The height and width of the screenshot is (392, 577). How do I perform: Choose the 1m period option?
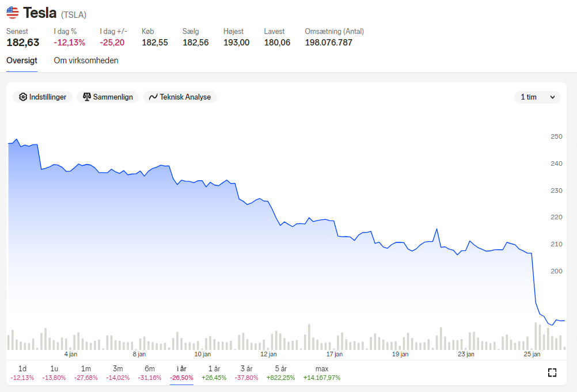pyautogui.click(x=86, y=373)
